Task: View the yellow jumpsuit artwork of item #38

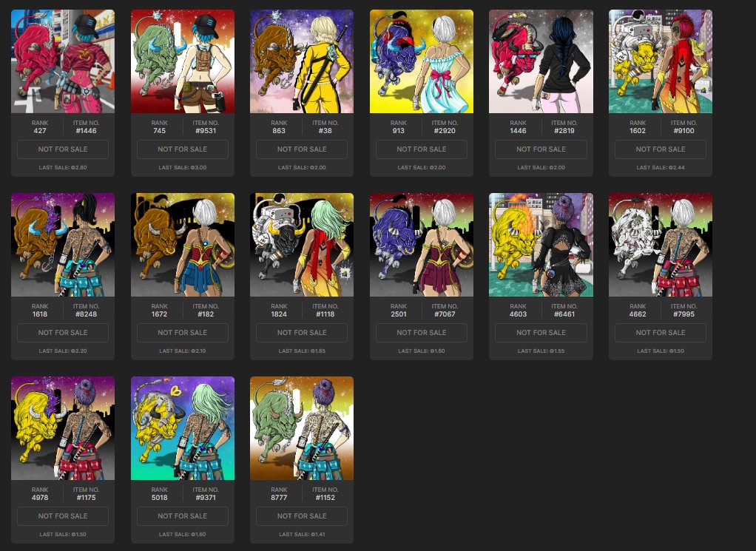Action: (x=302, y=61)
